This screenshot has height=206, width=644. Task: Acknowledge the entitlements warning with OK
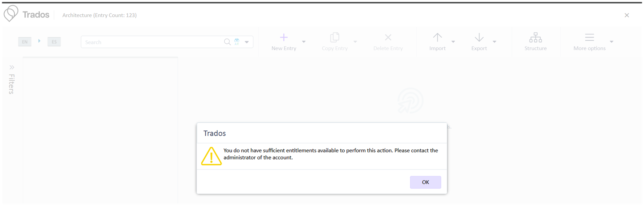[x=425, y=182]
